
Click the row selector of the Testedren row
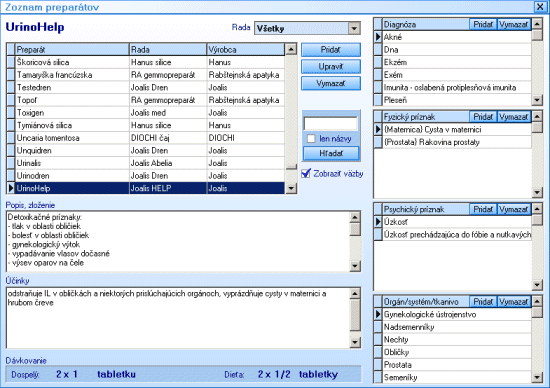click(11, 87)
